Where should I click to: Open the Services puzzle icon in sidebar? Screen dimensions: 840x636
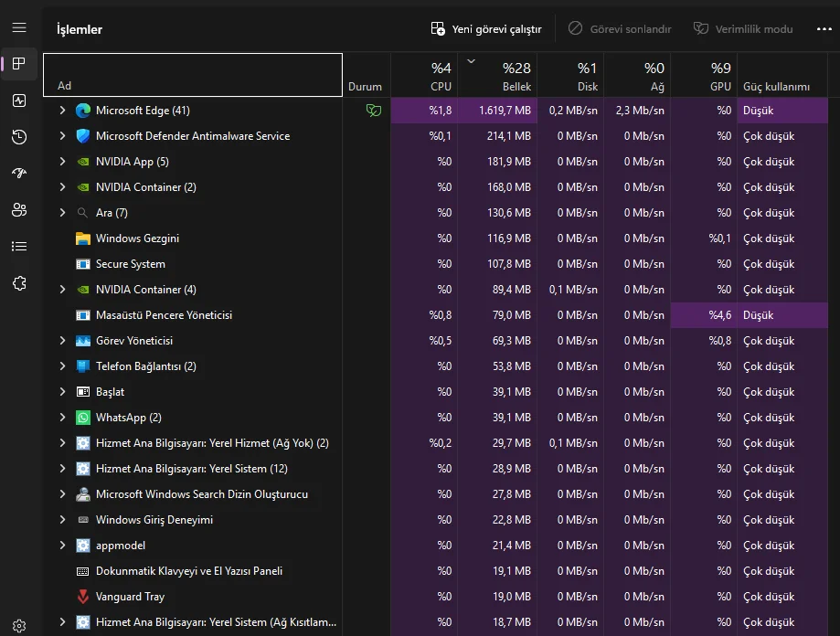(19, 283)
